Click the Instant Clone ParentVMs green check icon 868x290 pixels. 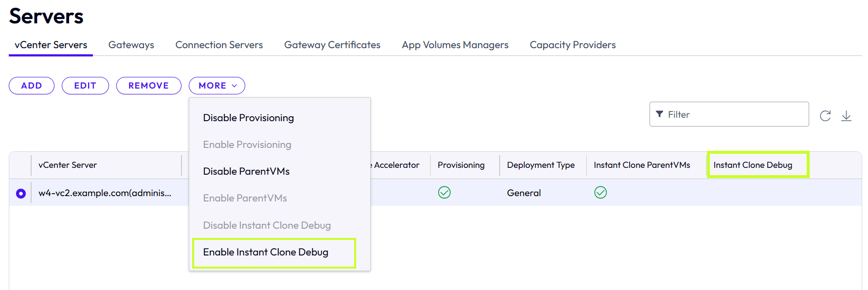click(x=600, y=193)
